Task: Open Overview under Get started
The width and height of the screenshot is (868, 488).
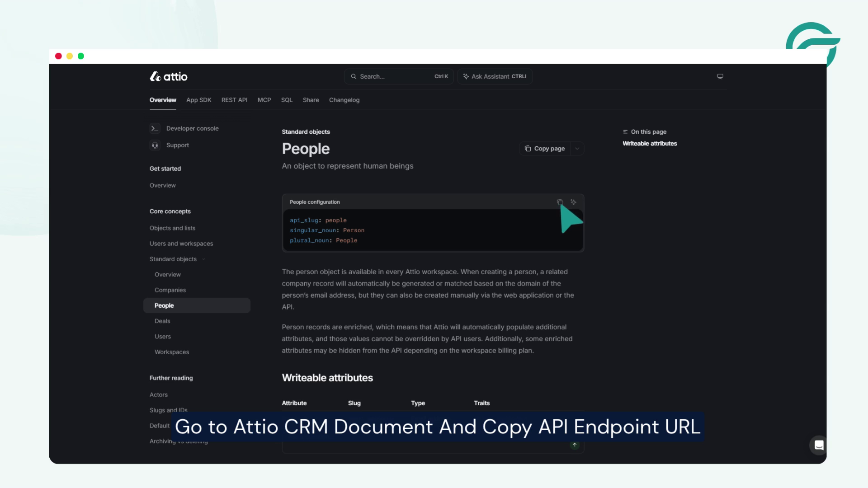Action: [163, 185]
